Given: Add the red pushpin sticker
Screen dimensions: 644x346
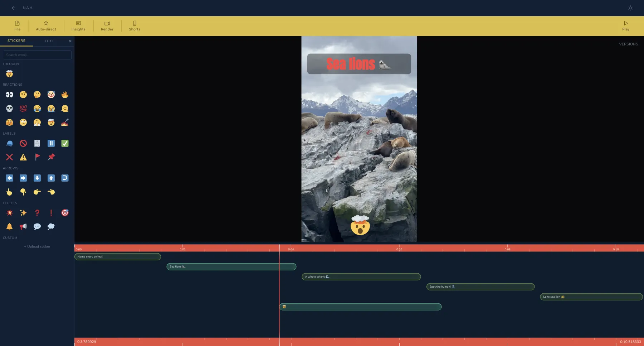Looking at the screenshot, I should pyautogui.click(x=51, y=157).
